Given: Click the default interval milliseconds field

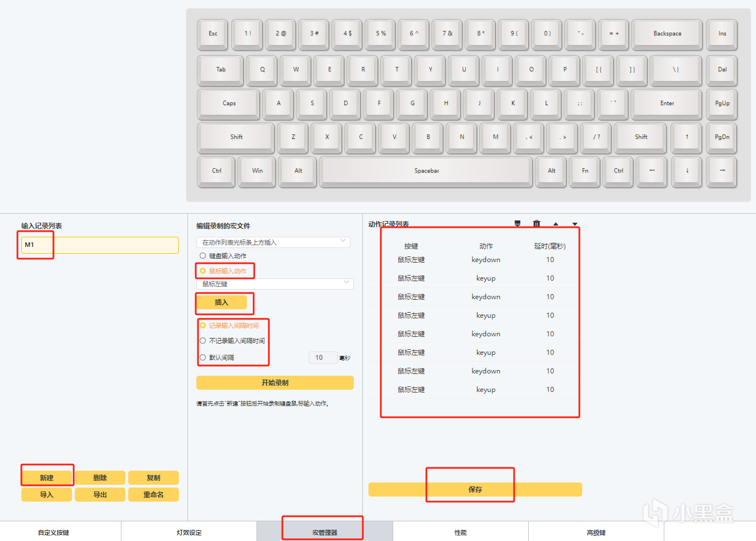Looking at the screenshot, I should click(x=323, y=358).
